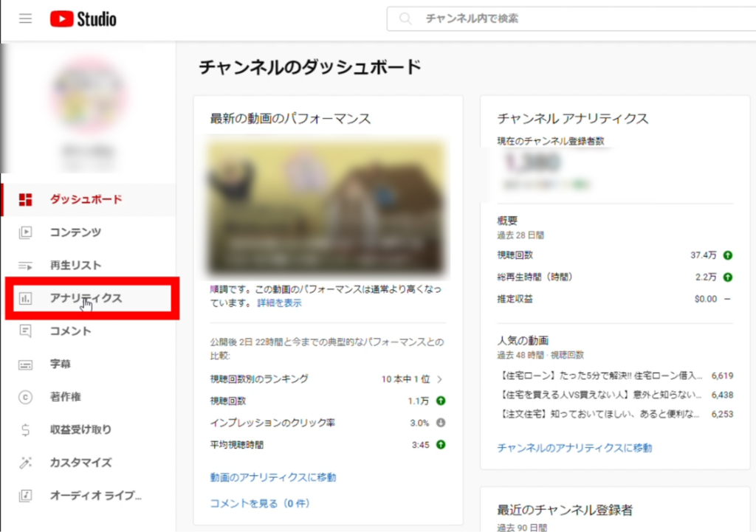Click the green arrow beside 1.1万
The width and height of the screenshot is (756, 532).
point(441,401)
